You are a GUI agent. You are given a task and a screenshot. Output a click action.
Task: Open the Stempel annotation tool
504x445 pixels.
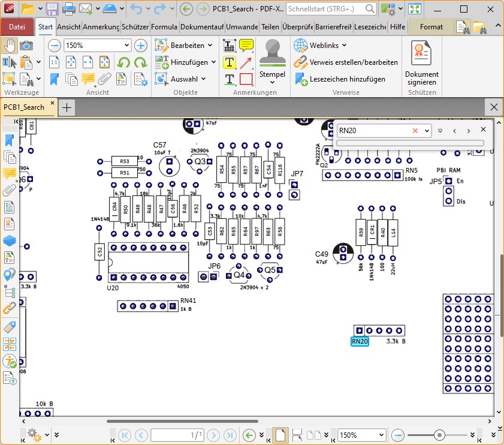click(273, 62)
